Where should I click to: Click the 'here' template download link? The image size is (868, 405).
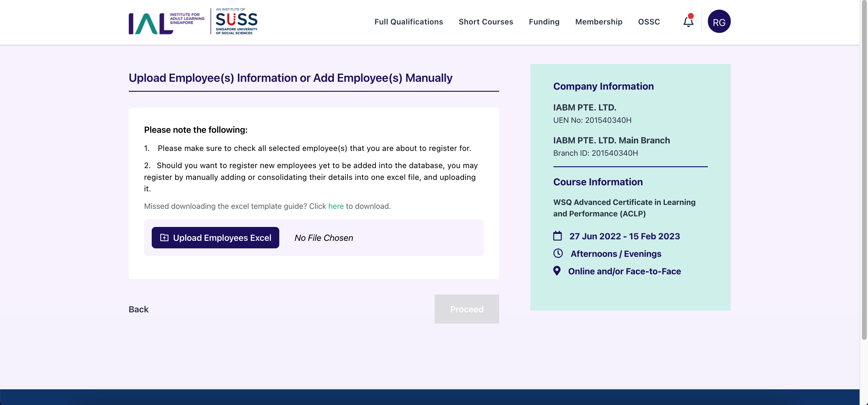click(336, 206)
